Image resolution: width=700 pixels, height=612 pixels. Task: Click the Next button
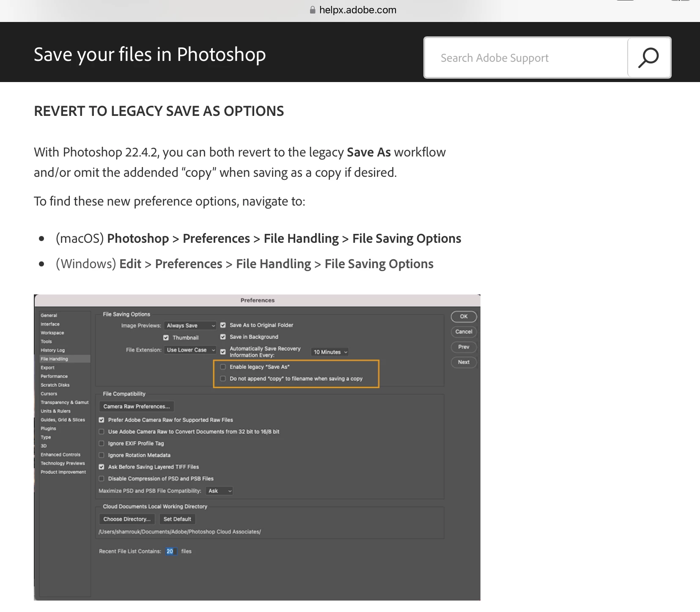464,362
